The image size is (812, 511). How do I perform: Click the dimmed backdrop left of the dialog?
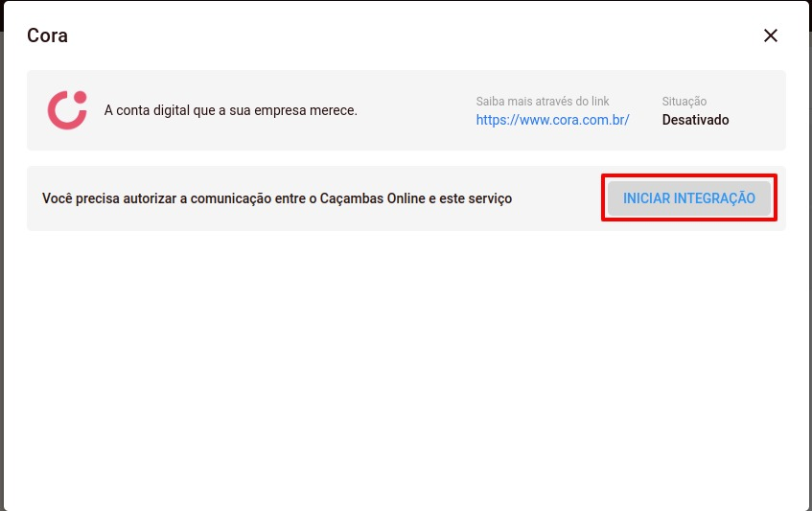2,288
